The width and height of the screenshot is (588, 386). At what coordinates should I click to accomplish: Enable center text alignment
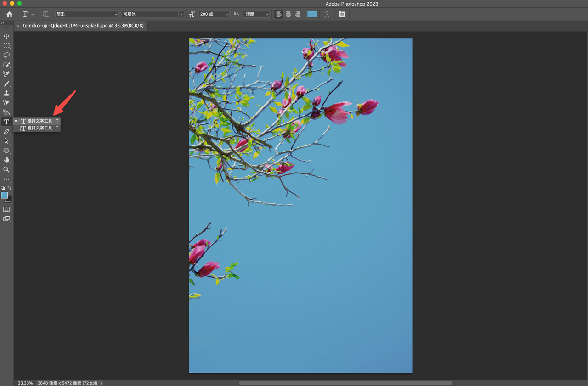tap(288, 14)
